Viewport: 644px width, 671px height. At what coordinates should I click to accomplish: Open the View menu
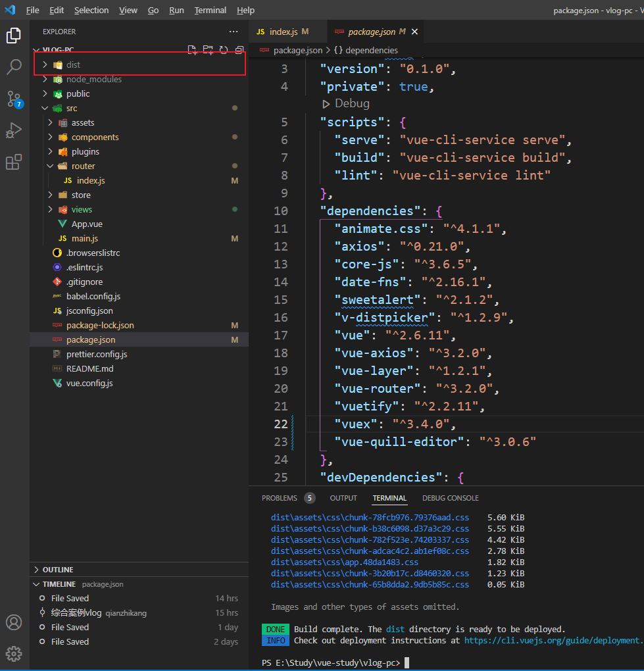point(128,11)
